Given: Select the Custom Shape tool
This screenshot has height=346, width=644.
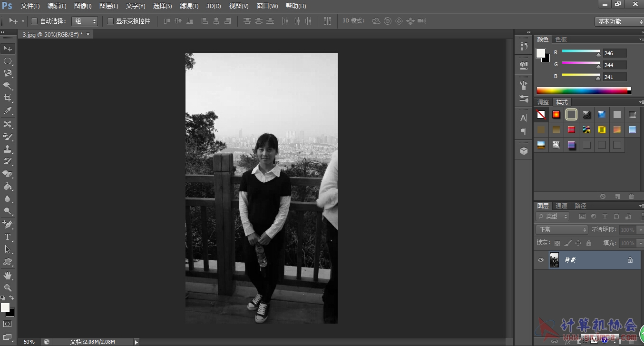Looking at the screenshot, I should click(x=8, y=261).
